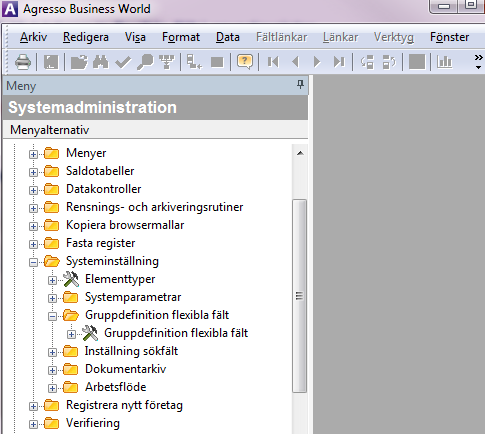Expand the Saldotabeller tree node

point(33,172)
